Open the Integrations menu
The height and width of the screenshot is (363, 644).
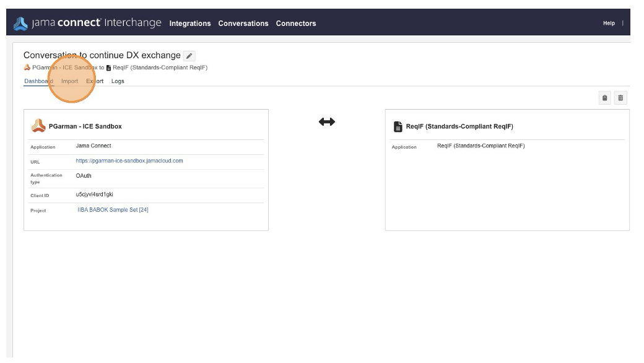coord(189,24)
